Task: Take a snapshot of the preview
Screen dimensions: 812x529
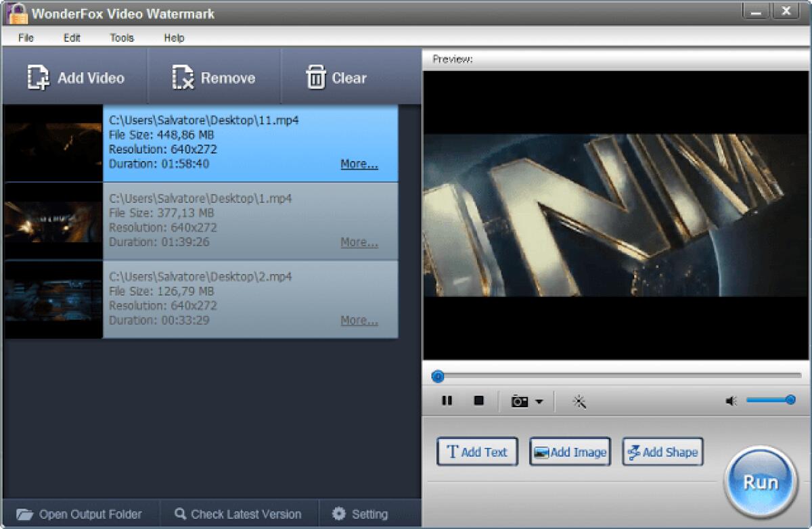Action: 518,400
